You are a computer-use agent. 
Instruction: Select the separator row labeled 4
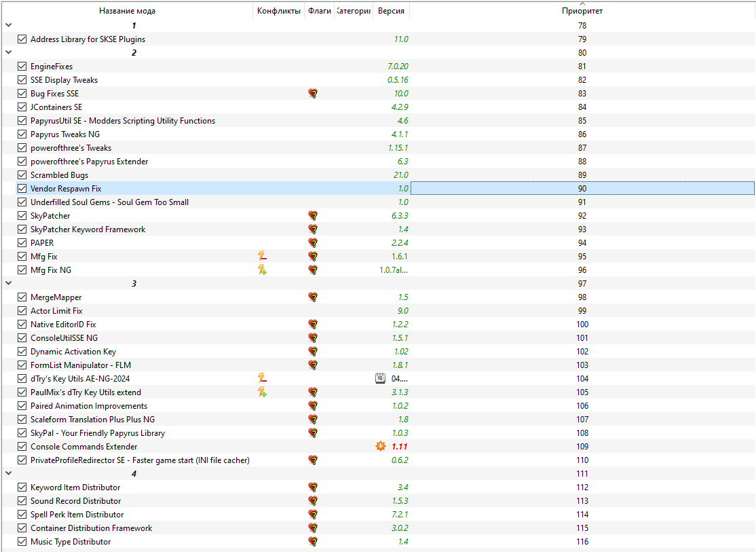click(378, 473)
